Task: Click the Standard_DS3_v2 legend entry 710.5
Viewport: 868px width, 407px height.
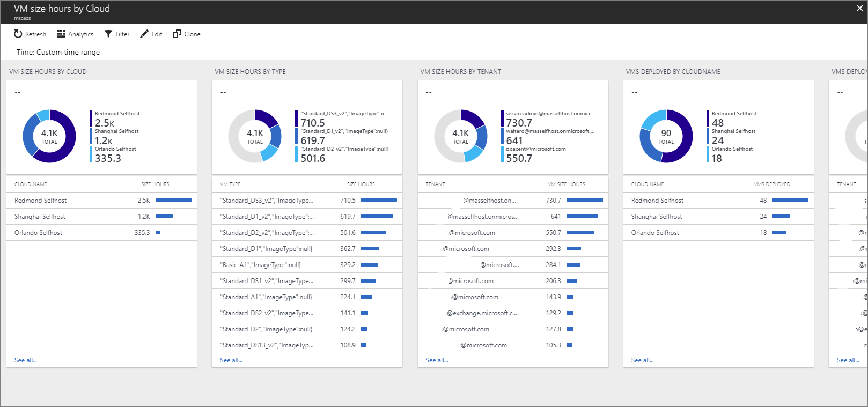Action: [342, 119]
